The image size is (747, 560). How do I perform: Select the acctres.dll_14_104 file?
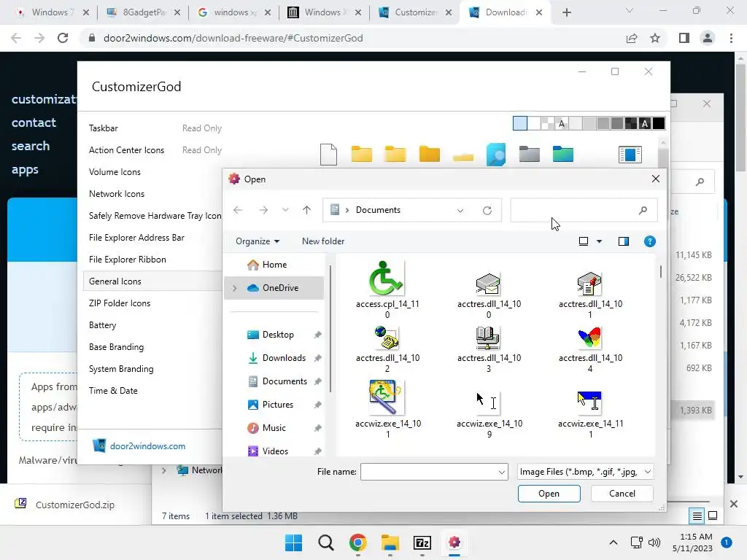pyautogui.click(x=590, y=349)
